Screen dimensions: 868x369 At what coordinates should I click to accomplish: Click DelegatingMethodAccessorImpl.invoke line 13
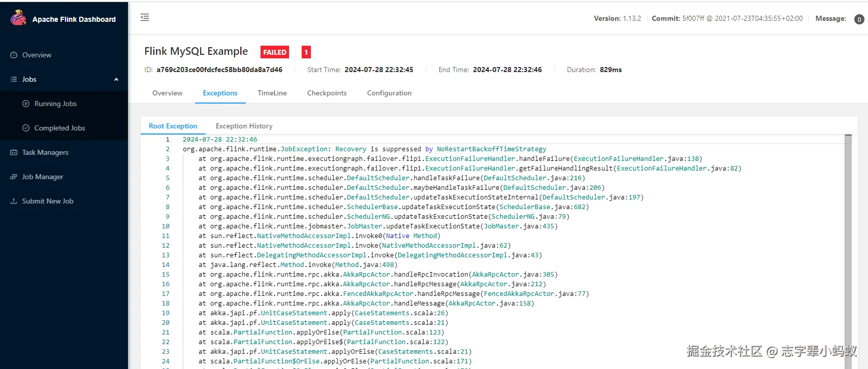[x=370, y=255]
